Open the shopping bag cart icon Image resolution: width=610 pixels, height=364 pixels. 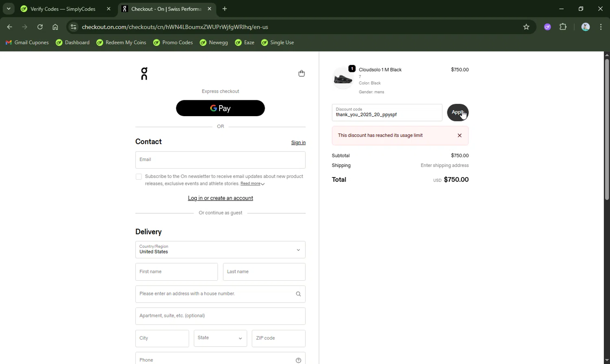pyautogui.click(x=301, y=74)
